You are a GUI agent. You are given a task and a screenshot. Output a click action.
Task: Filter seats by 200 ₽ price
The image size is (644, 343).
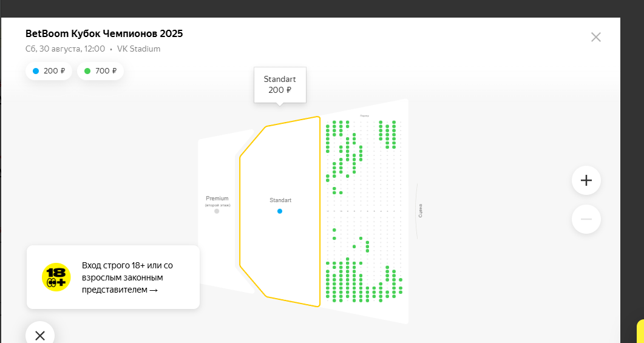click(49, 71)
